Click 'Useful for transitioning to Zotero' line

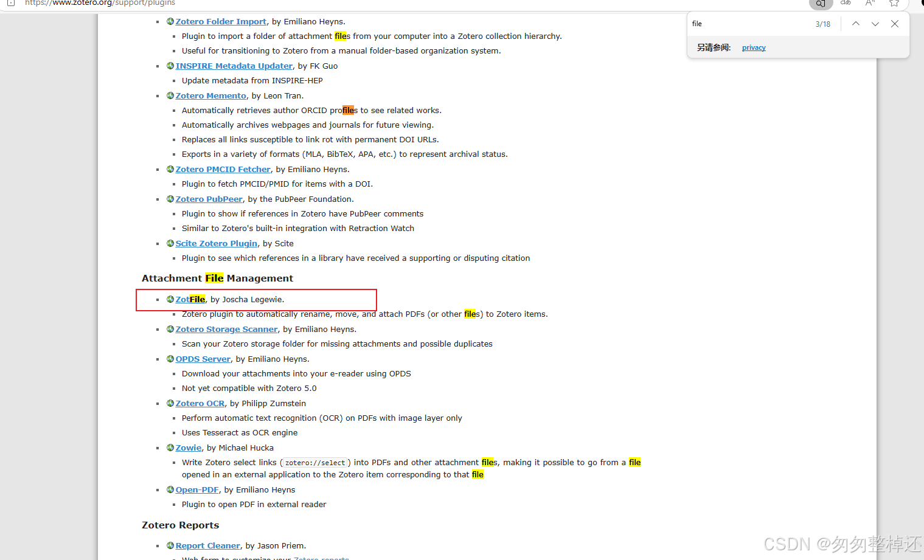(x=341, y=50)
